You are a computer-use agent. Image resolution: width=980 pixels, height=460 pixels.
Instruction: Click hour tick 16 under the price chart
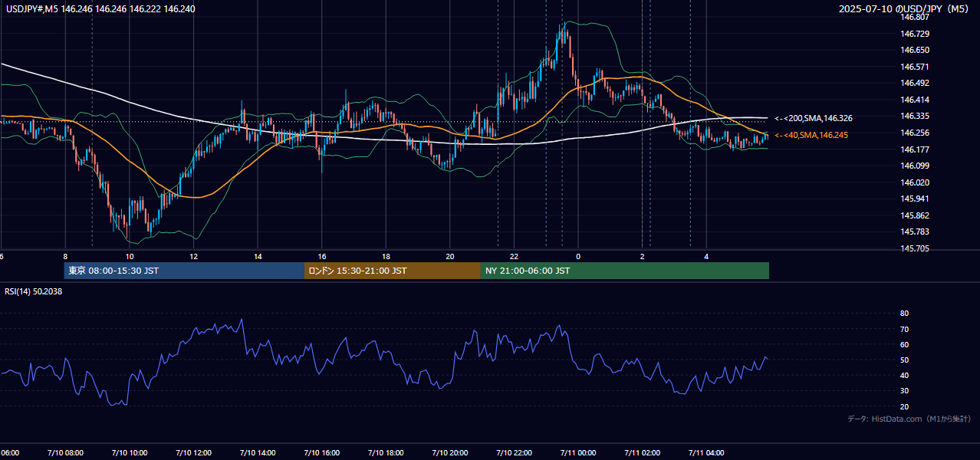coord(322,256)
